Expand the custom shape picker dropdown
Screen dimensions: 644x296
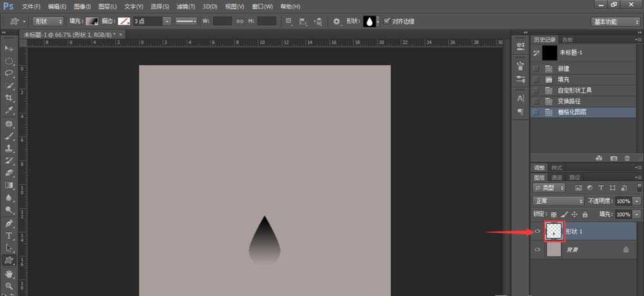377,21
